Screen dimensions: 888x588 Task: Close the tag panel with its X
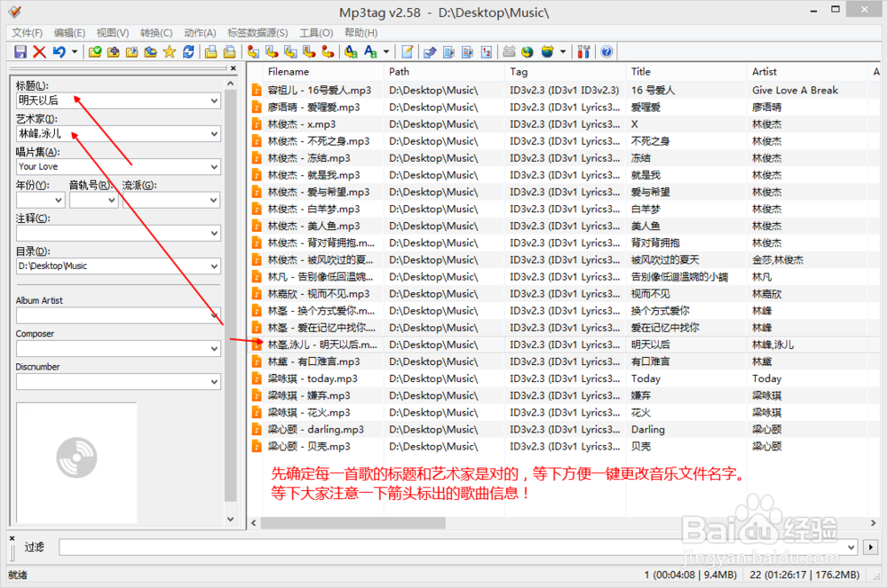click(233, 68)
